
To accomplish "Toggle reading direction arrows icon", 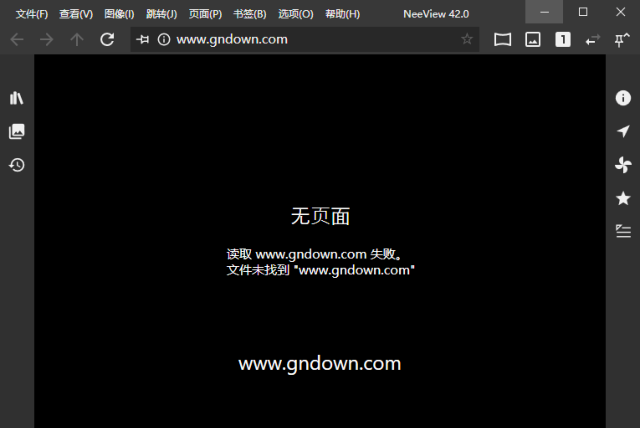I will coord(593,40).
